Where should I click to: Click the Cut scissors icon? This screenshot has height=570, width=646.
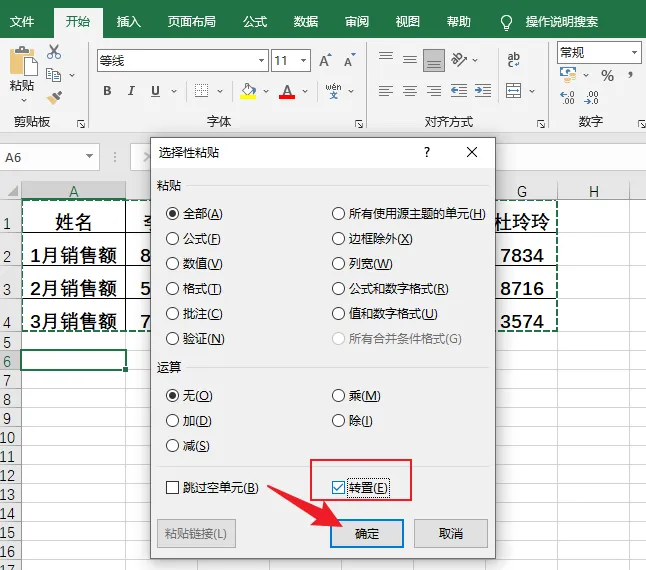coord(54,52)
